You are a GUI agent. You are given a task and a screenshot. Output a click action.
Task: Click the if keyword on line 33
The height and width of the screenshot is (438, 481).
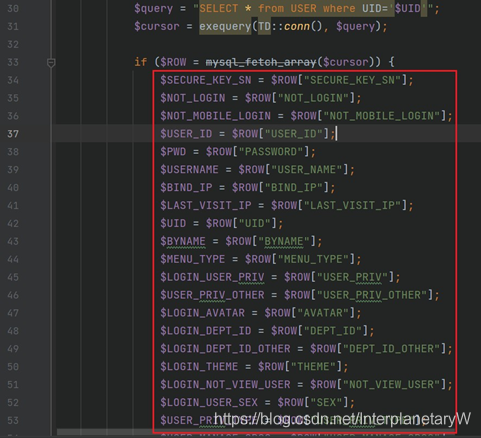click(140, 62)
